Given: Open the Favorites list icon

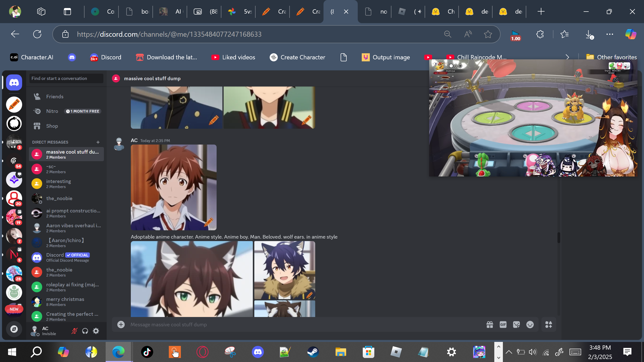Looking at the screenshot, I should [565, 34].
